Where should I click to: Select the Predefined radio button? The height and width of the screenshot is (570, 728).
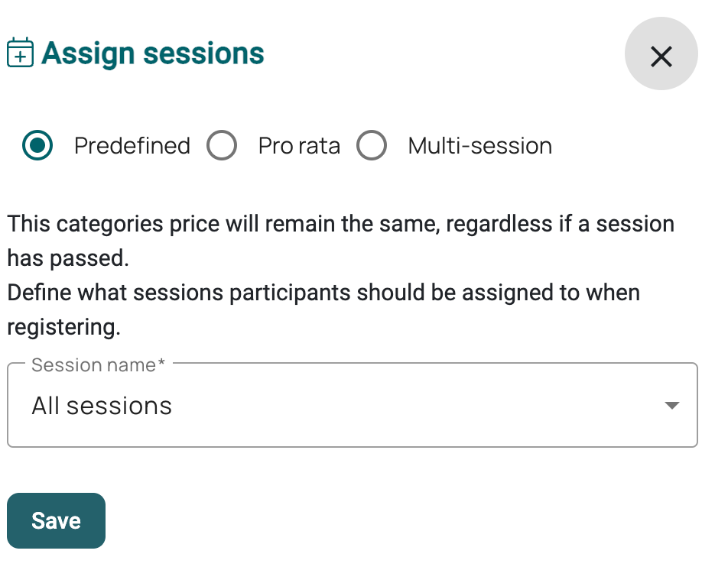37,145
